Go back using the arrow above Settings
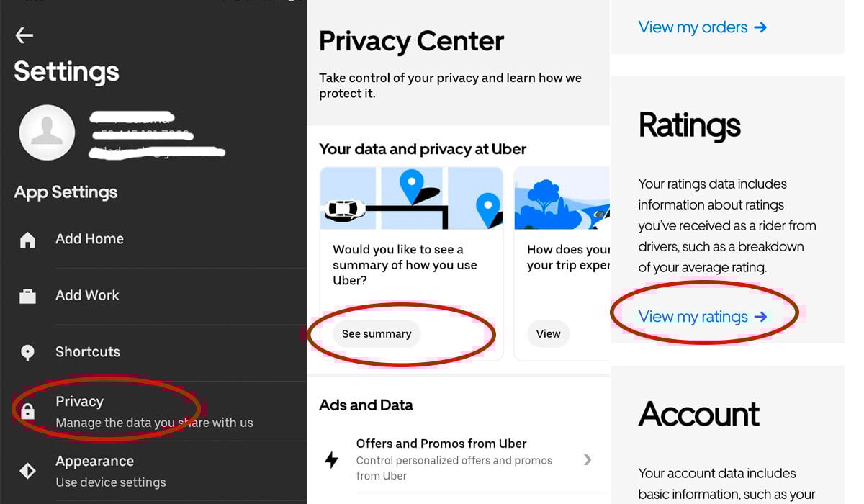The height and width of the screenshot is (504, 864). point(24,35)
